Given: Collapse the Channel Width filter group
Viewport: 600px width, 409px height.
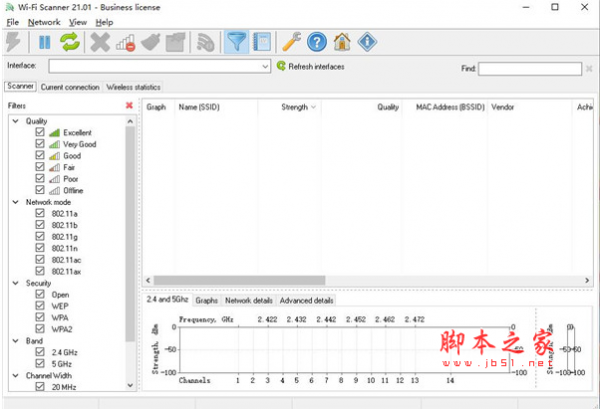Looking at the screenshot, I should tap(16, 375).
